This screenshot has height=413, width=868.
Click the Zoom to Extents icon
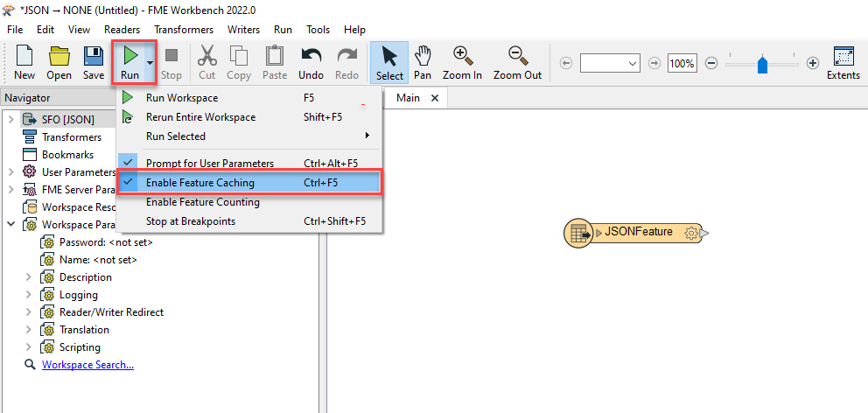pos(843,62)
